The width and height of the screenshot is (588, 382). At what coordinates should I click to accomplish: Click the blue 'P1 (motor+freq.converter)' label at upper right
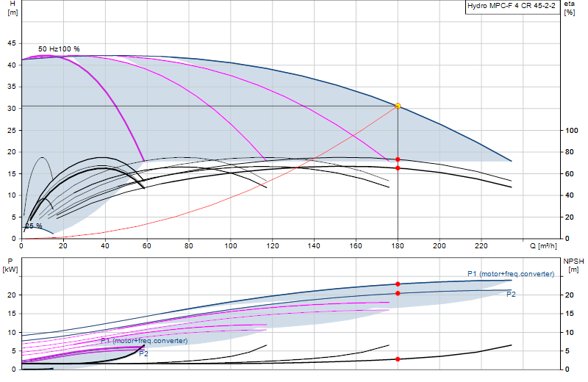coord(511,274)
